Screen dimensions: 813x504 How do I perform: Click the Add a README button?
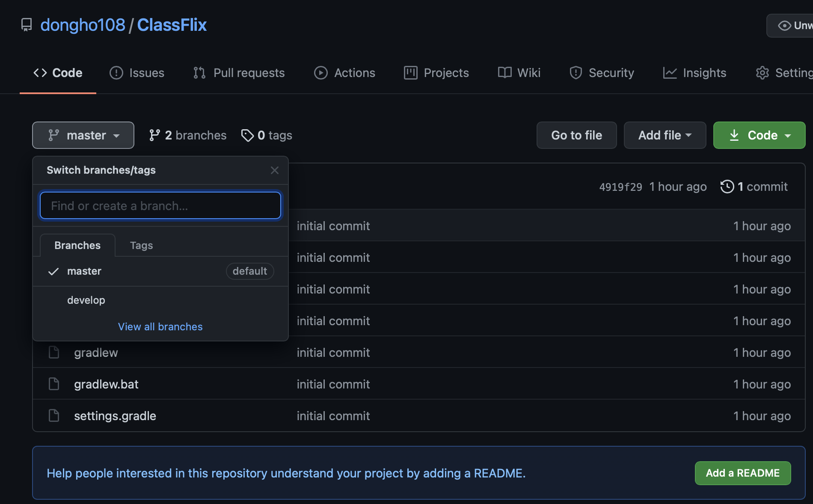743,473
